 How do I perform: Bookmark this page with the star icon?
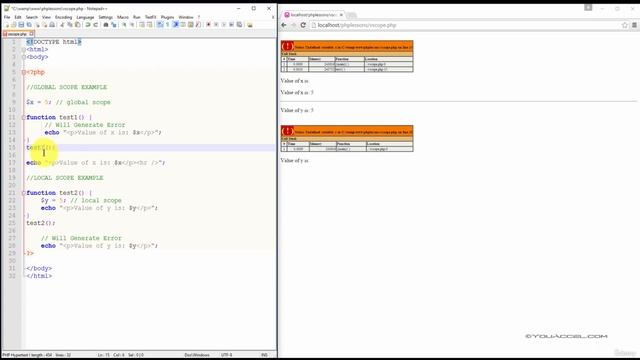pyautogui.click(x=624, y=25)
